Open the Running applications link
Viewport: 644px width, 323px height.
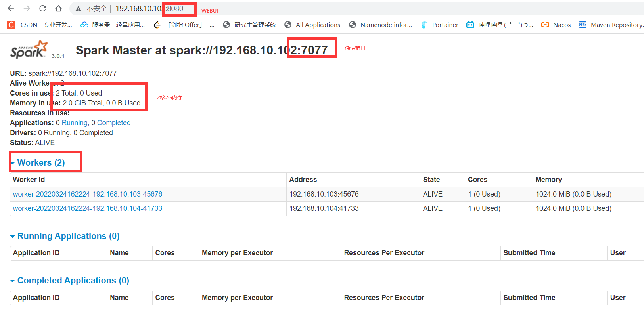pyautogui.click(x=75, y=123)
